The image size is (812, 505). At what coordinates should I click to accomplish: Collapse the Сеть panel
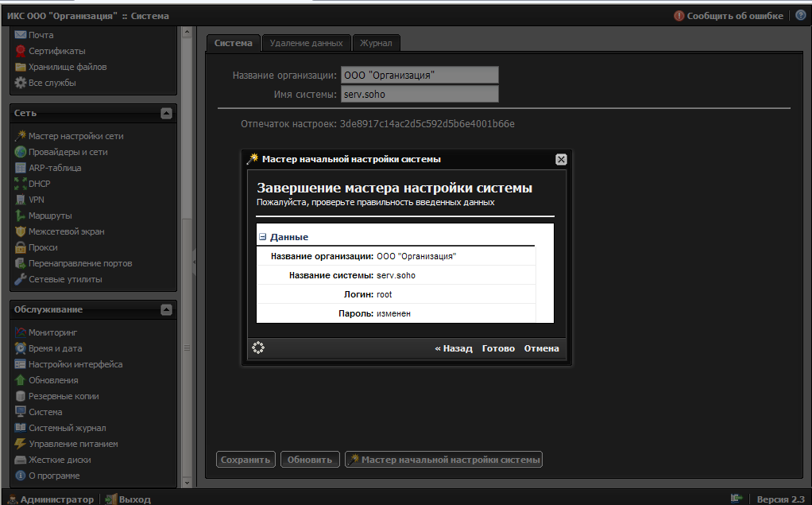pyautogui.click(x=166, y=113)
